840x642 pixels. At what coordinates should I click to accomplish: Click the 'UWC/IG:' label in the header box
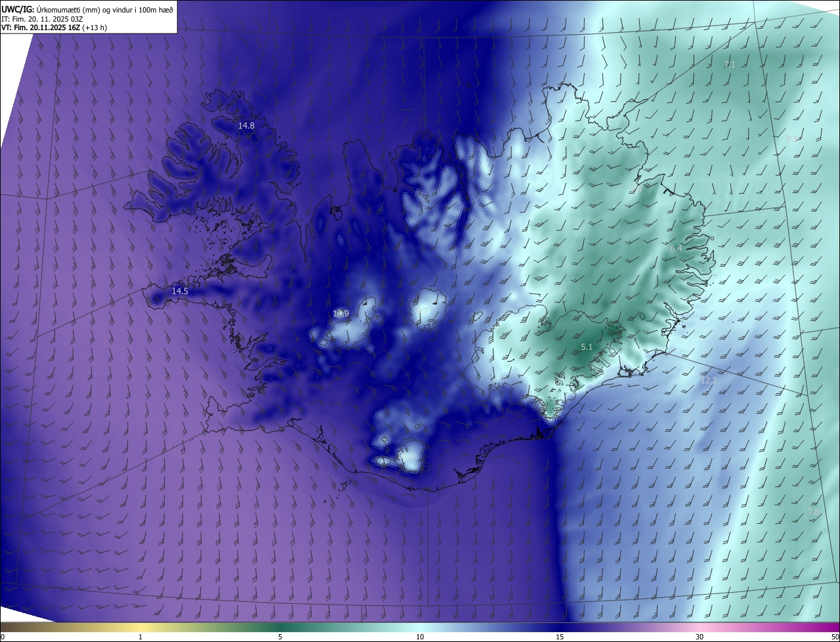coord(18,9)
